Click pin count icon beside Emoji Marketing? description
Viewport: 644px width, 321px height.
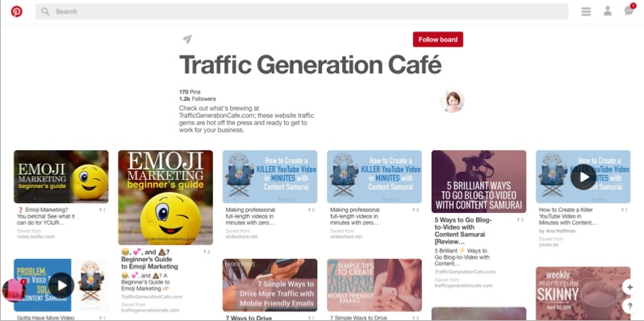pos(102,211)
